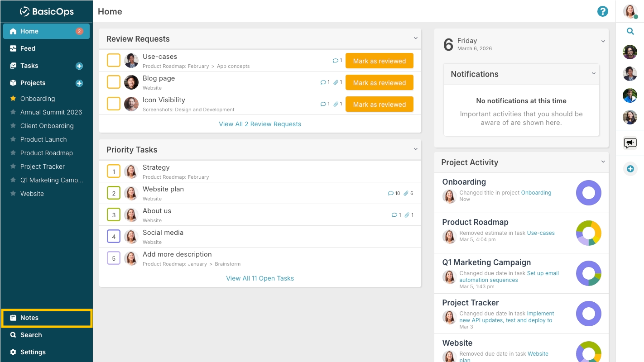
Task: Open search via right panel magnifier icon
Action: [630, 31]
